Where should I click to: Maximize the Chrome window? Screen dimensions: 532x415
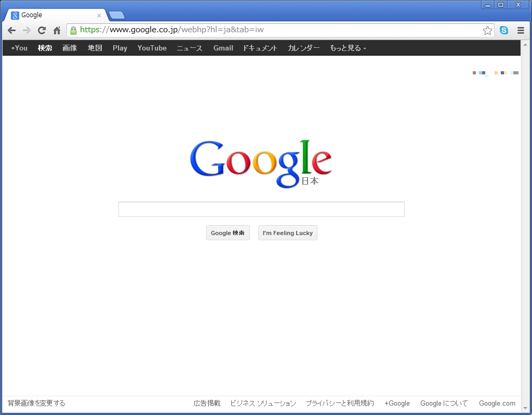[x=501, y=5]
